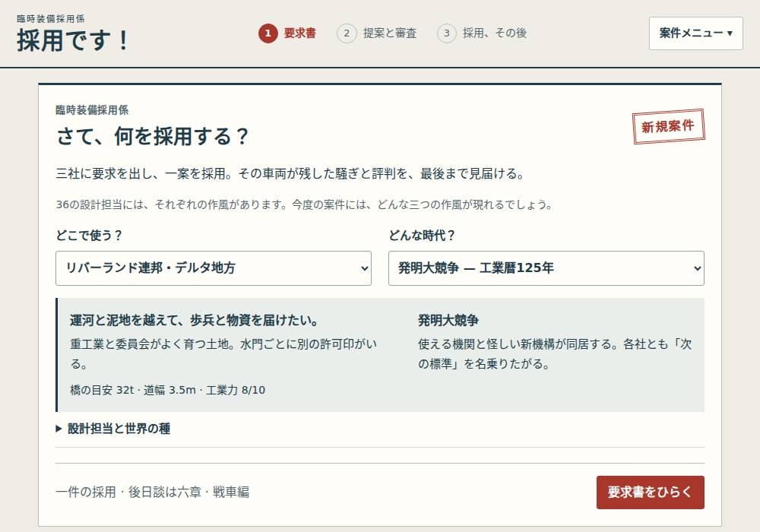
Task: Open the どんな時代？ era dropdown
Action: click(x=546, y=268)
